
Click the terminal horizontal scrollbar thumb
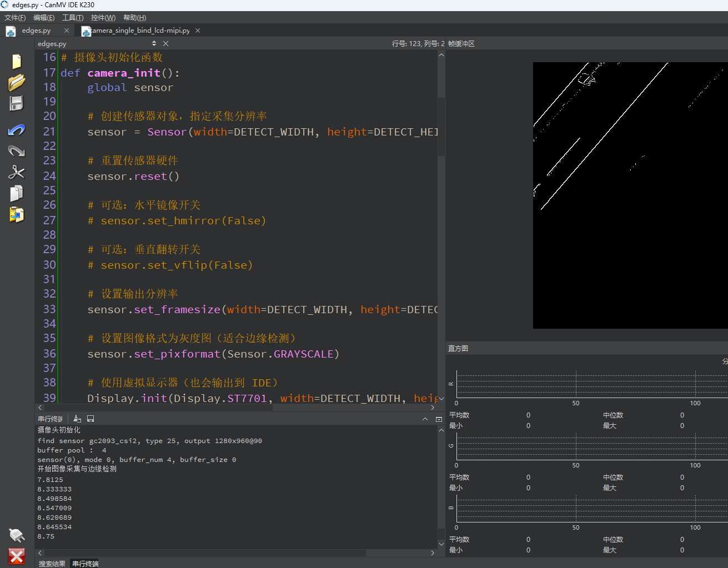coord(205,553)
